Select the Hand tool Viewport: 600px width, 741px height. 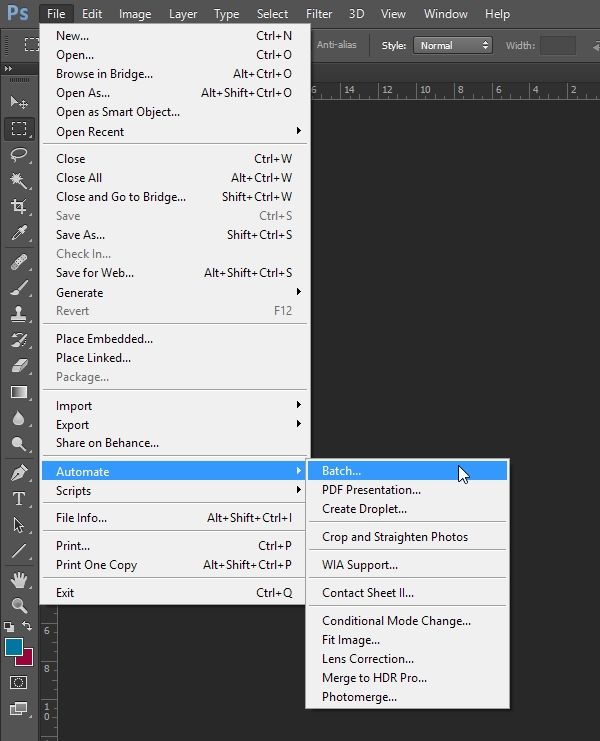(19, 580)
